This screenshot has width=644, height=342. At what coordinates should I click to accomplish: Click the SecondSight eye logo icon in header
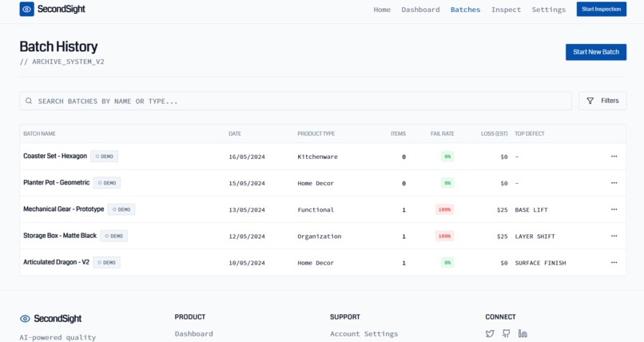(x=26, y=9)
